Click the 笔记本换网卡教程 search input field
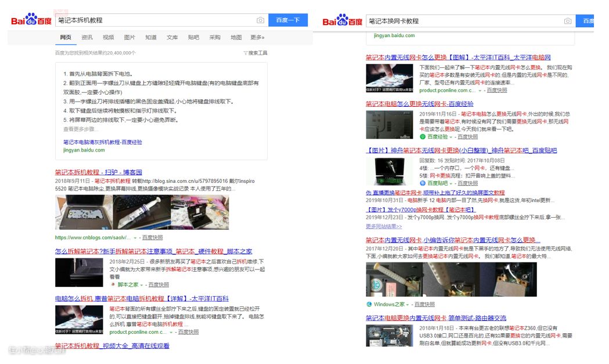The height and width of the screenshot is (364, 609). [x=464, y=21]
